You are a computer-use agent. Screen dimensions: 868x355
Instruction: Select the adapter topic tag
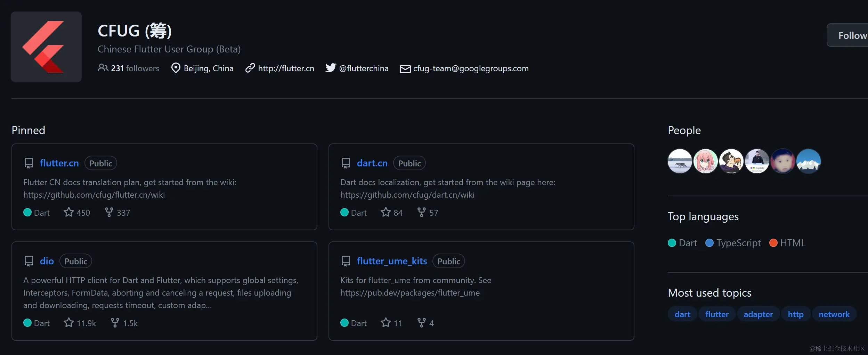[x=758, y=314]
